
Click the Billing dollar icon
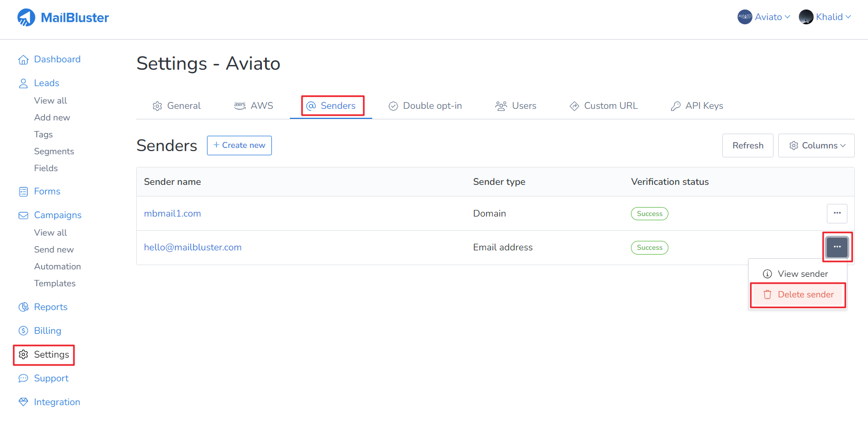click(x=23, y=331)
